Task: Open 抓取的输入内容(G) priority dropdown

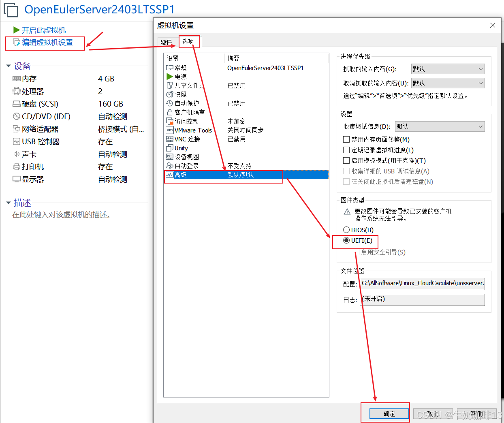Action: pyautogui.click(x=448, y=69)
